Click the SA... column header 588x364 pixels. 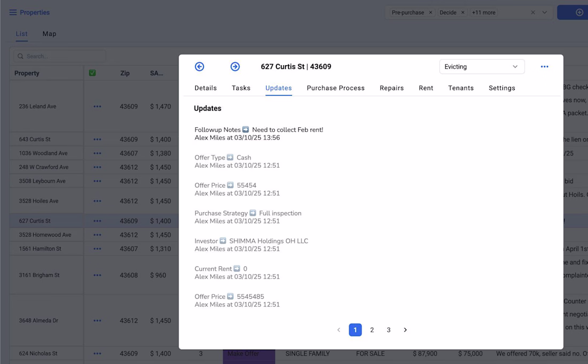pyautogui.click(x=157, y=73)
